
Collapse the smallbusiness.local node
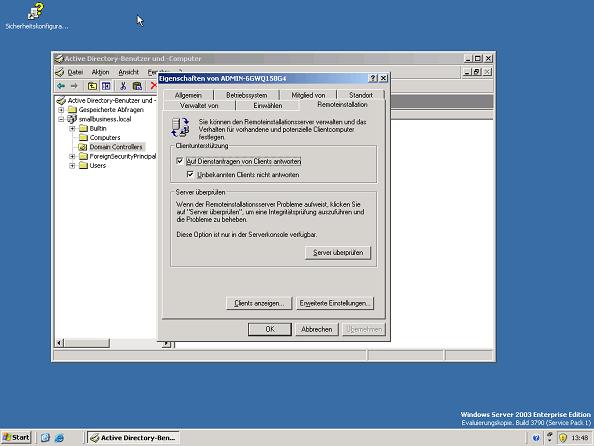click(x=61, y=119)
